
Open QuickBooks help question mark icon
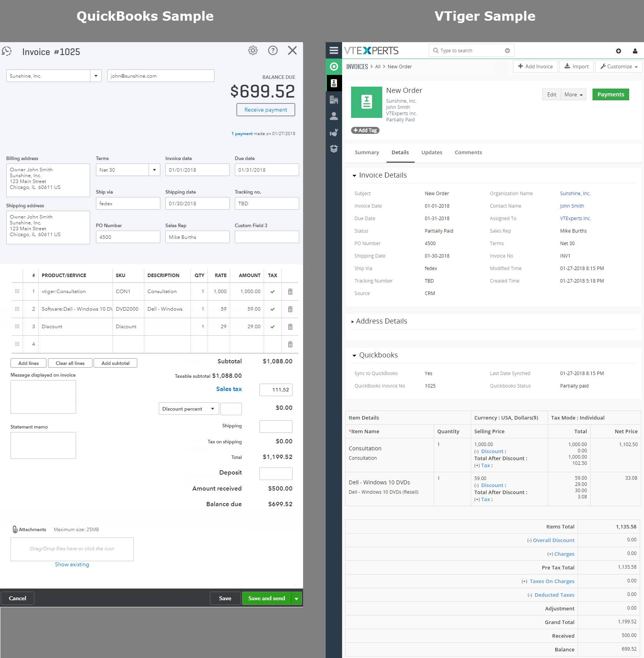pyautogui.click(x=273, y=50)
